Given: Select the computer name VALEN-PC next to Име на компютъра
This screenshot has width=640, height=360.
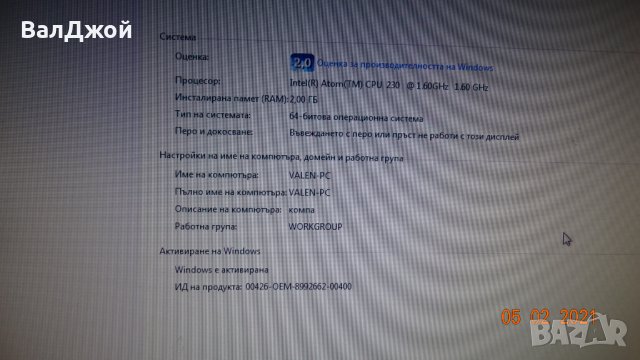Looking at the screenshot, I should tap(309, 176).
